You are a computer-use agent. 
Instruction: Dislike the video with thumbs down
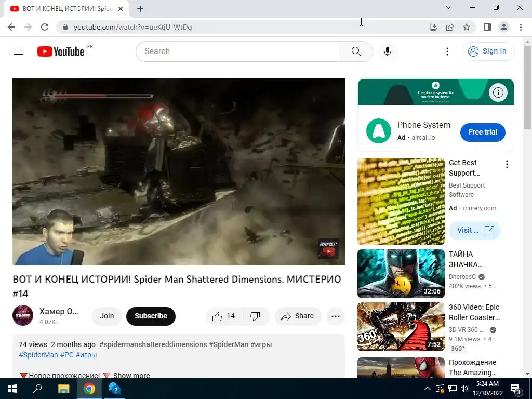point(256,316)
